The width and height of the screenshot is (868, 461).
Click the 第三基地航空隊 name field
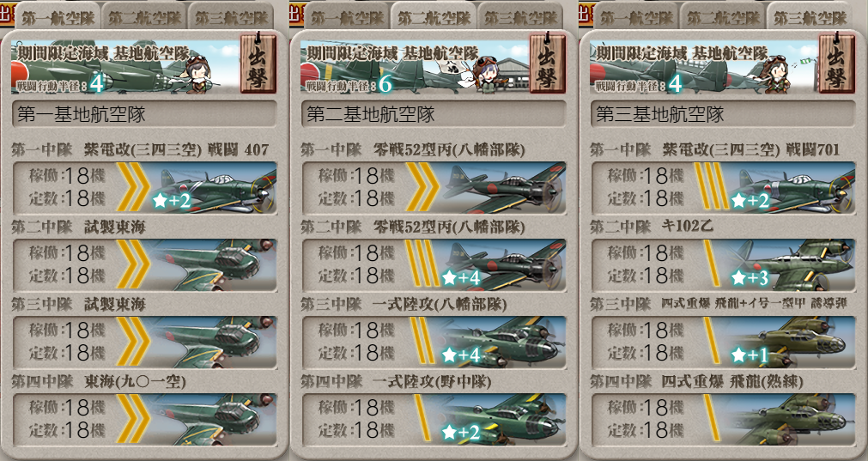(x=723, y=114)
